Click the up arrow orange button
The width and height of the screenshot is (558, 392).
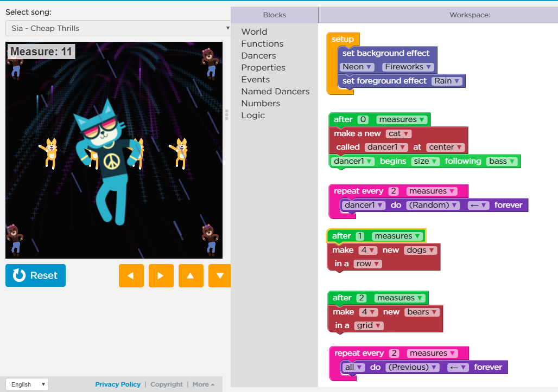point(191,275)
